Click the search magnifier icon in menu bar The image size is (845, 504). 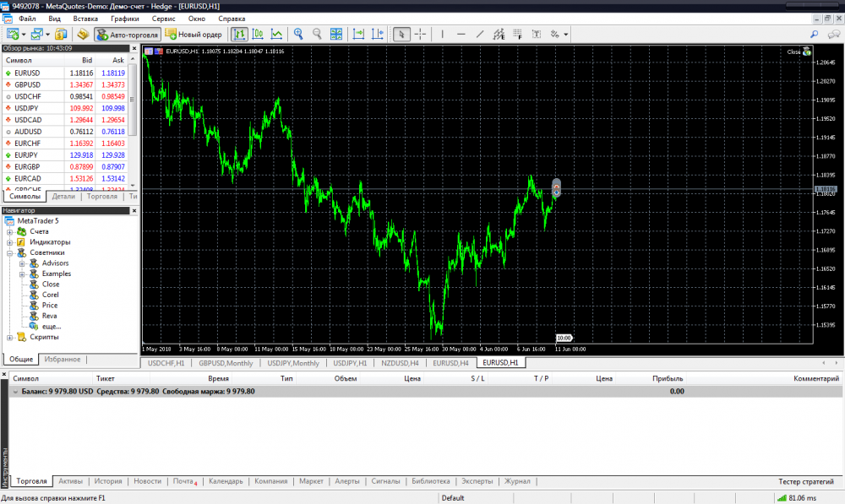tap(814, 35)
